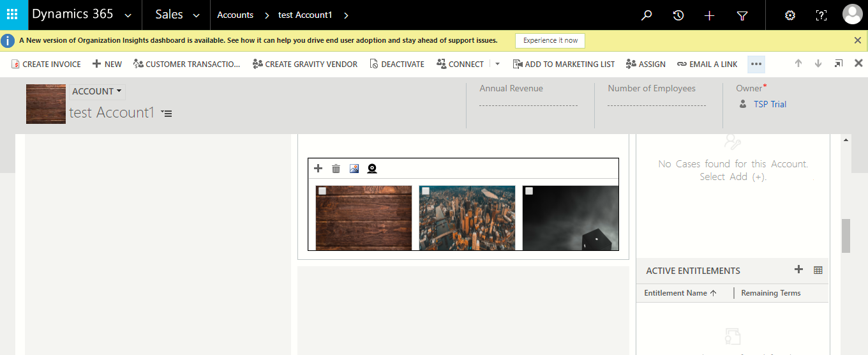The image size is (868, 355).
Task: Open recently viewed items history icon
Action: pos(678,15)
